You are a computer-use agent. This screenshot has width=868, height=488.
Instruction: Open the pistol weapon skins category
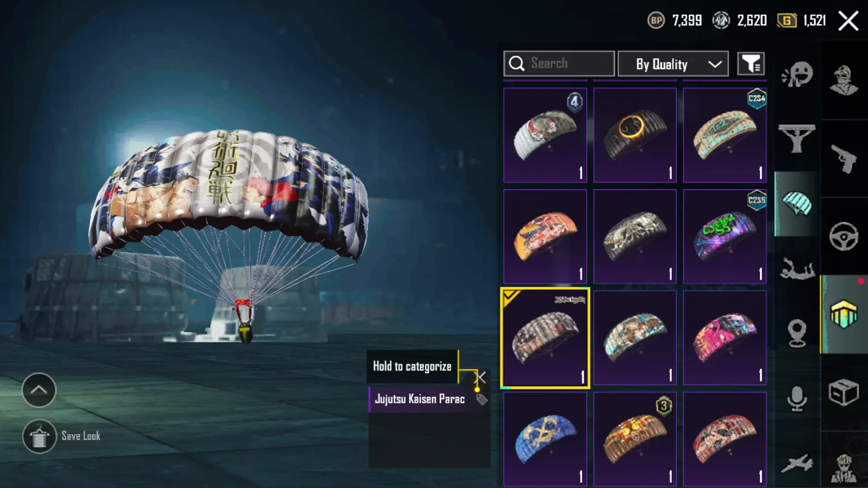[844, 158]
